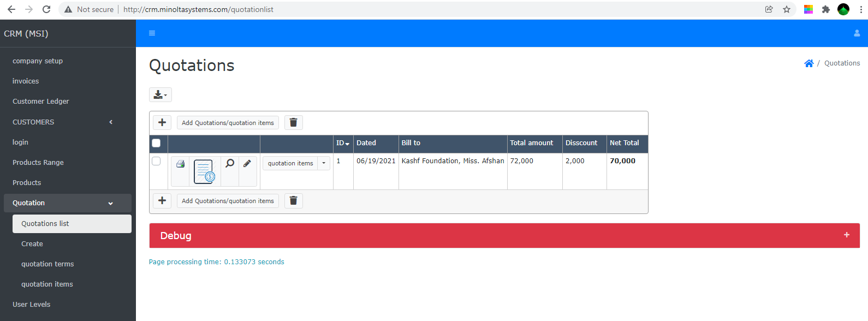Screen dimensions: 868x321
Task: Click the share page icon in address bar
Action: point(769,9)
